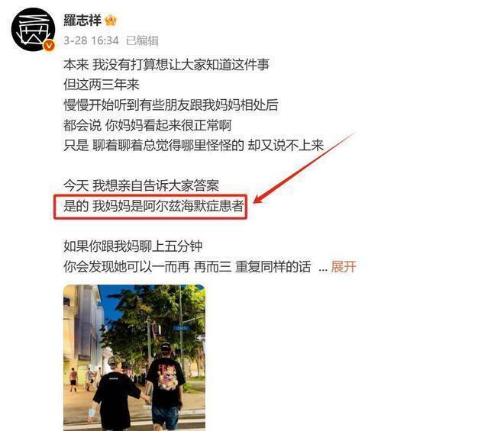This screenshot has width=504, height=431.
Task: Click the line 慢慢开始听到有些朋友跟我妈妈相处后
Action: [x=171, y=105]
